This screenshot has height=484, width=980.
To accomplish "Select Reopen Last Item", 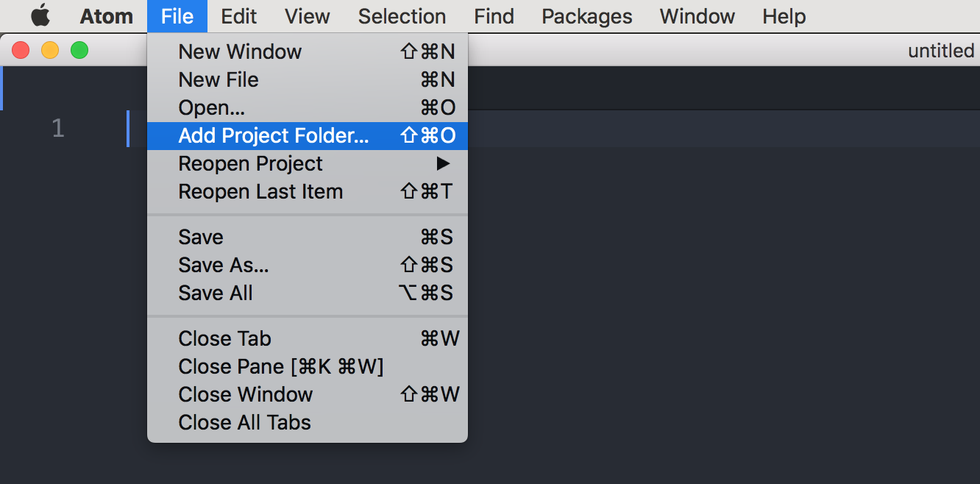I will [308, 191].
